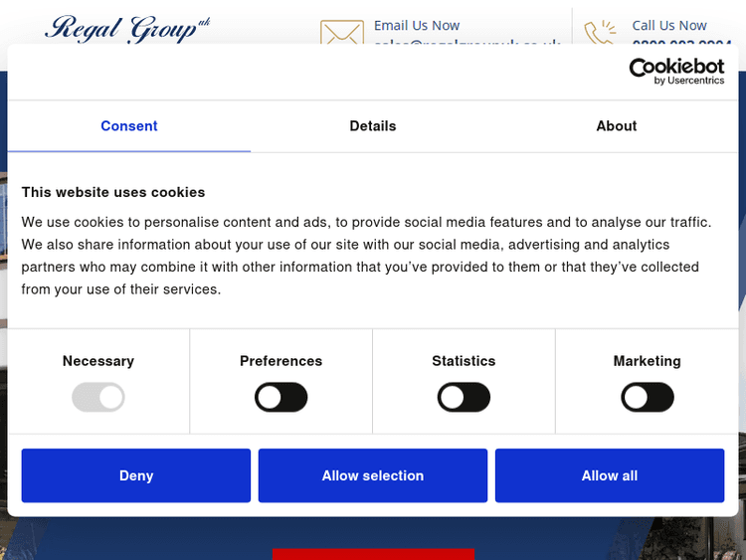Accept cookies with Allow all
Image resolution: width=746 pixels, height=560 pixels.
click(x=610, y=475)
